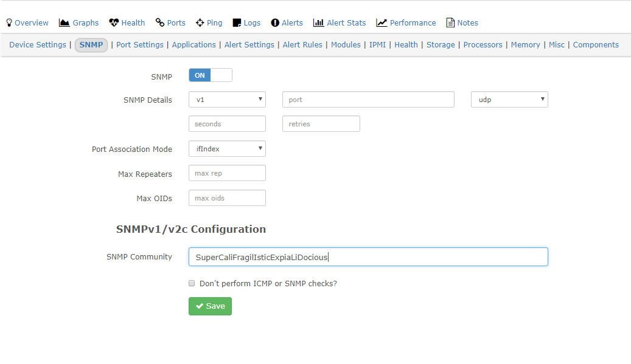The height and width of the screenshot is (364, 631).
Task: Open the udp transport dropdown
Action: coord(509,100)
